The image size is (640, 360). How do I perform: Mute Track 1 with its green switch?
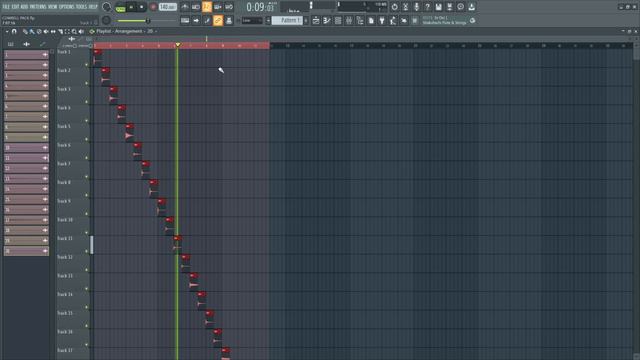click(87, 64)
